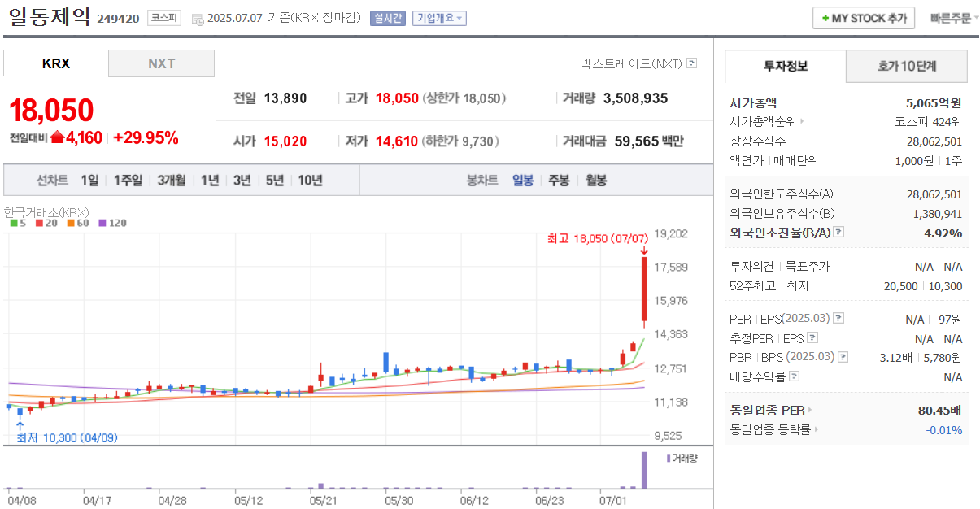
Task: Select the 3개월 line chart period
Action: click(172, 181)
